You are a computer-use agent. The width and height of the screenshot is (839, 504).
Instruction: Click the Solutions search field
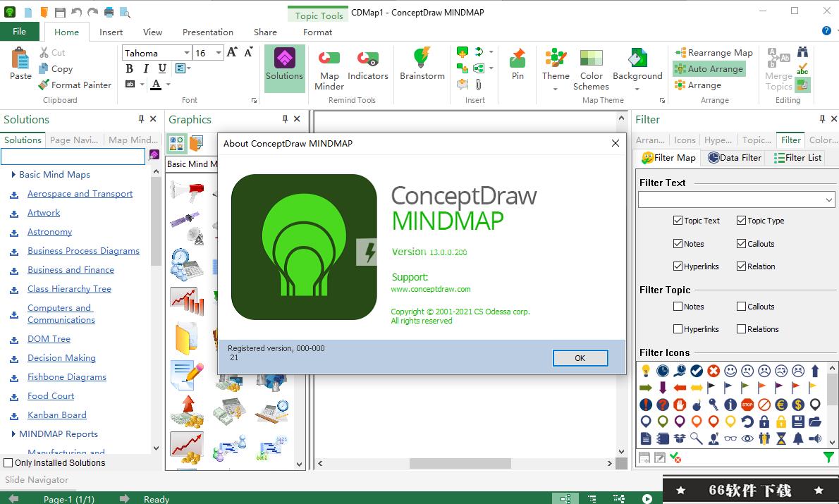73,156
